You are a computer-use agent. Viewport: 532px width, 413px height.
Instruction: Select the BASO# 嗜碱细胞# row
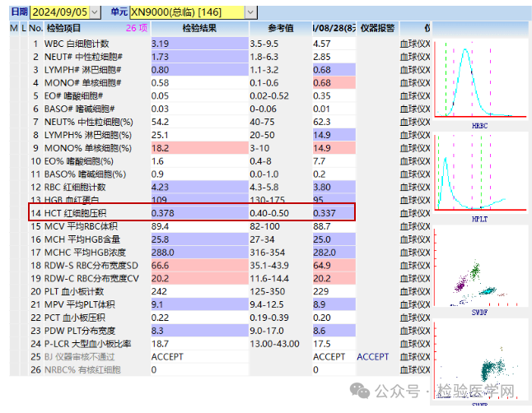[x=221, y=109]
